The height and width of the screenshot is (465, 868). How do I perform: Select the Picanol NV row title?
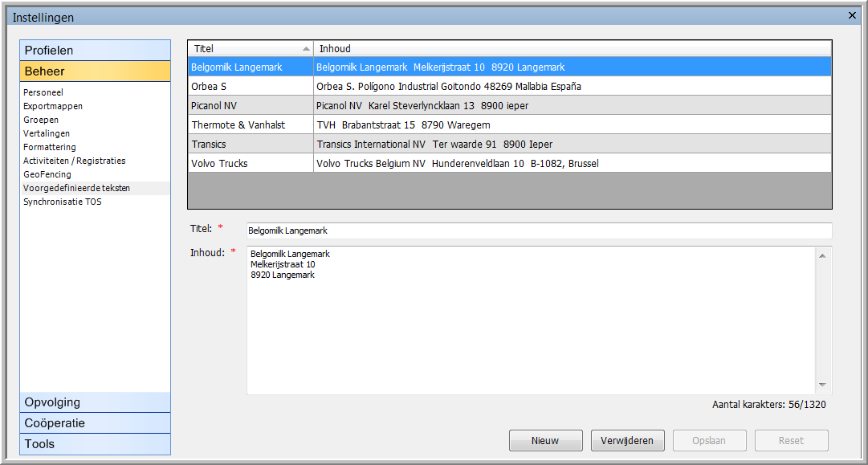(251, 106)
